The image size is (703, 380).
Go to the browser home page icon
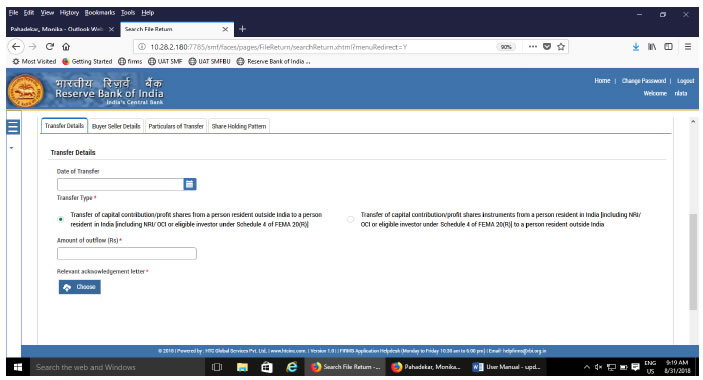(66, 47)
